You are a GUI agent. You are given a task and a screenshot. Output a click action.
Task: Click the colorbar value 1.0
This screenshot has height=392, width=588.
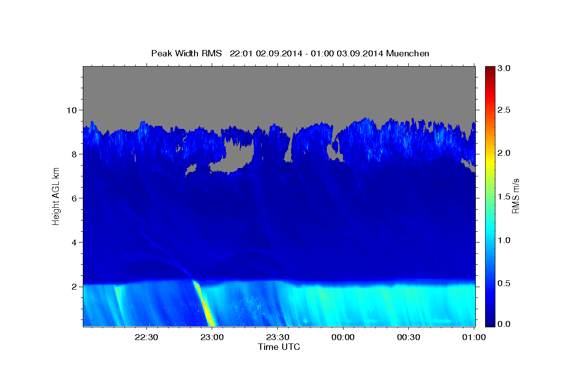pos(504,240)
